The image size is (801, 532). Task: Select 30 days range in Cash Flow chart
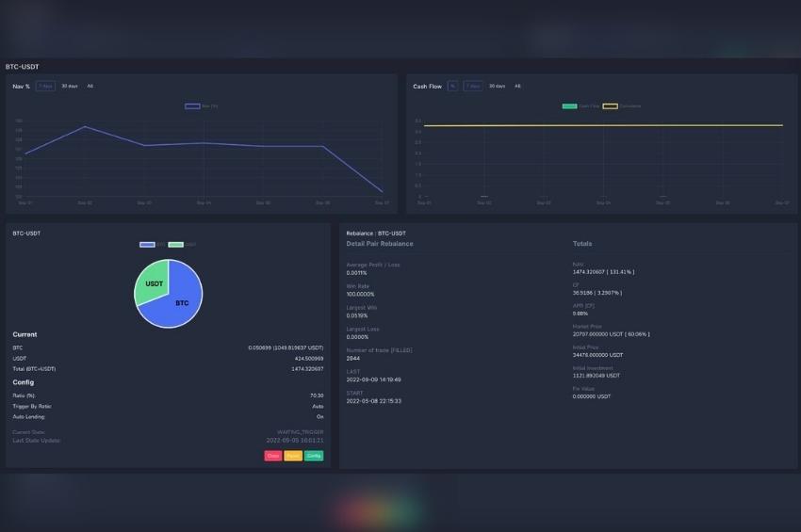tap(497, 87)
